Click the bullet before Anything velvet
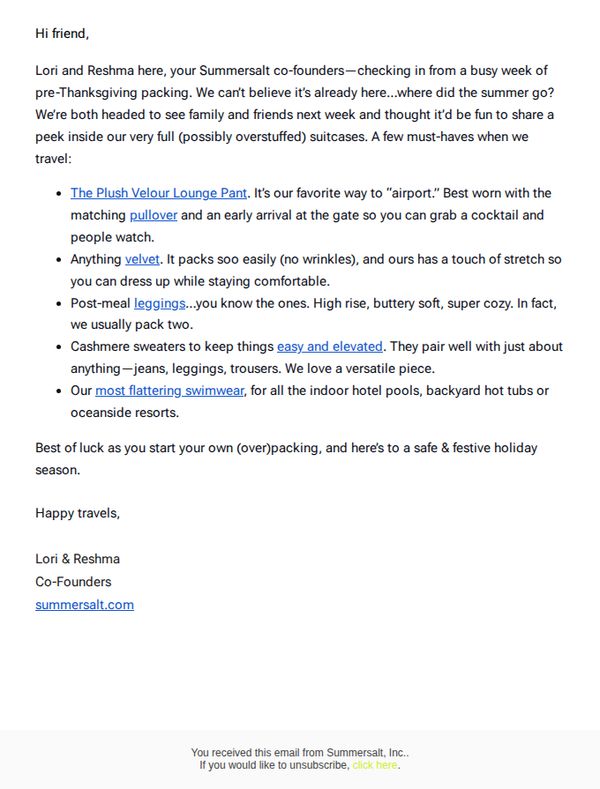The height and width of the screenshot is (789, 600). [x=59, y=260]
